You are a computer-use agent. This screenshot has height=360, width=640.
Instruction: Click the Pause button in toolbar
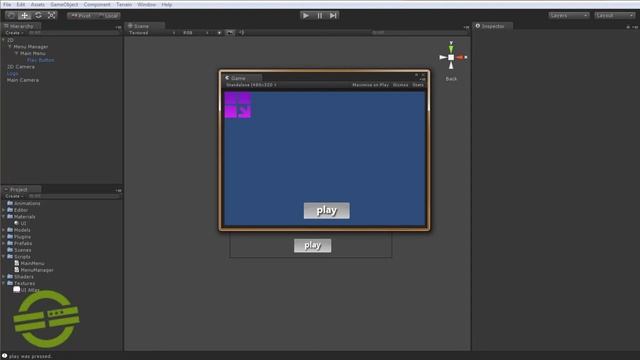tap(320, 16)
